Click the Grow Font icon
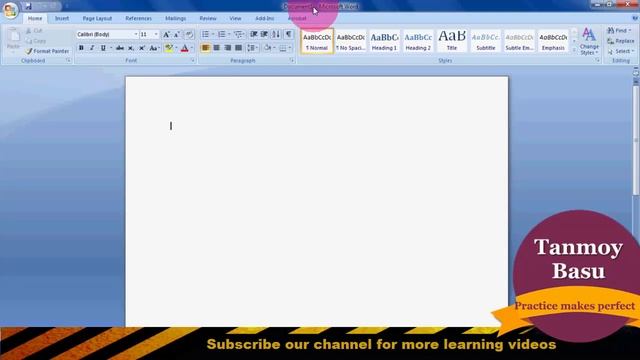This screenshot has height=360, width=640. pyautogui.click(x=166, y=35)
